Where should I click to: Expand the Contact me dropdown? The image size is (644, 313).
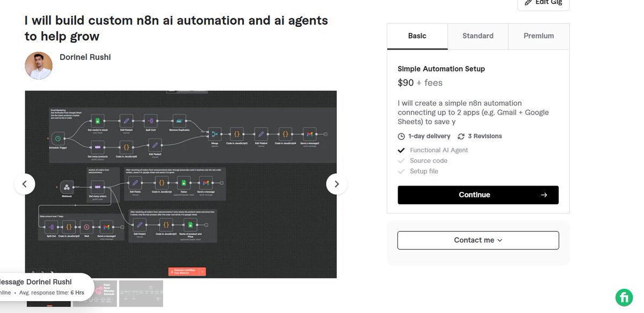pos(478,240)
